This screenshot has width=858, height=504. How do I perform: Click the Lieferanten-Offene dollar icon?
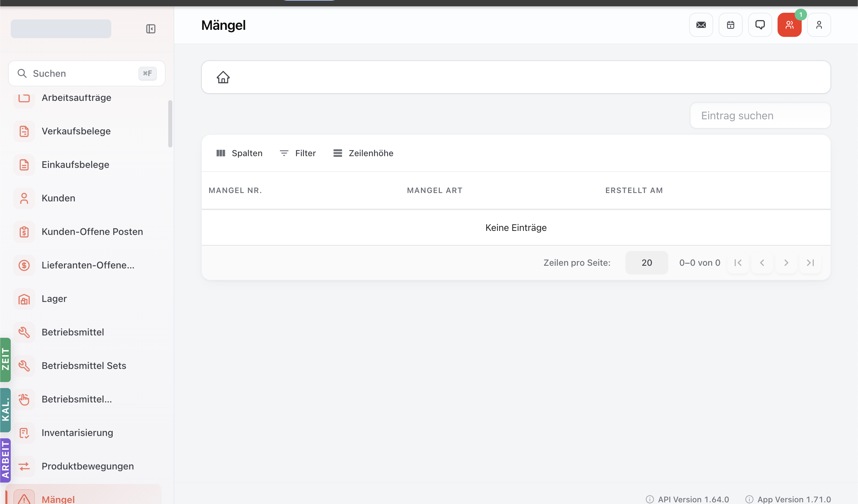point(24,265)
